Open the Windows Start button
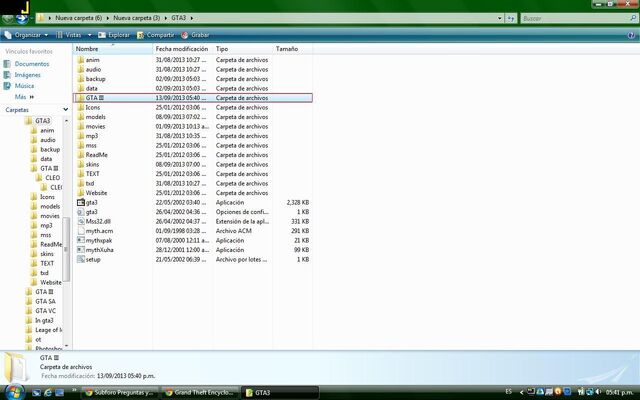Viewport: 640px width, 400px height. coord(14,392)
